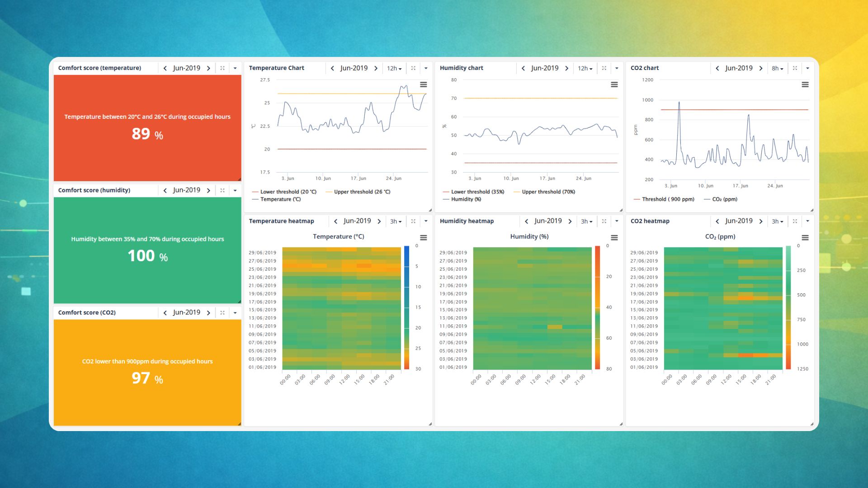Click the 89 % temperature comfort score tile
Screen dimensions: 868x488
click(147, 128)
